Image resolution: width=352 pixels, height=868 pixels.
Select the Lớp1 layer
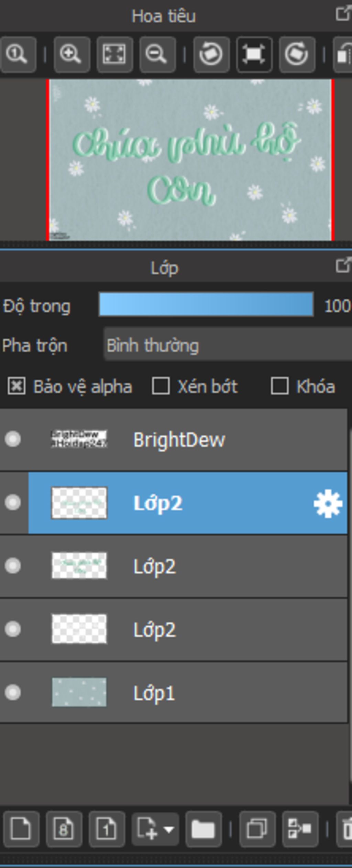[174, 692]
